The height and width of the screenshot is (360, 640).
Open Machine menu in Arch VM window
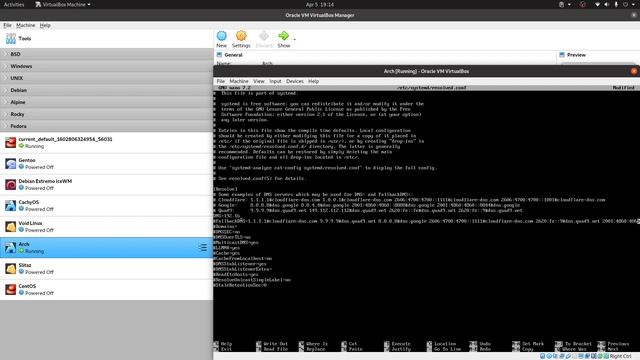239,81
